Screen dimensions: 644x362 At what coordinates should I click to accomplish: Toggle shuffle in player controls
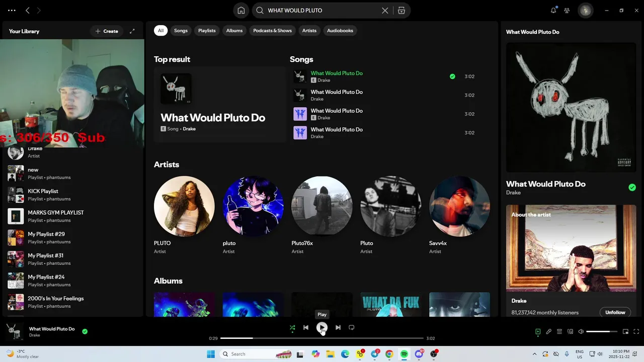pyautogui.click(x=292, y=327)
